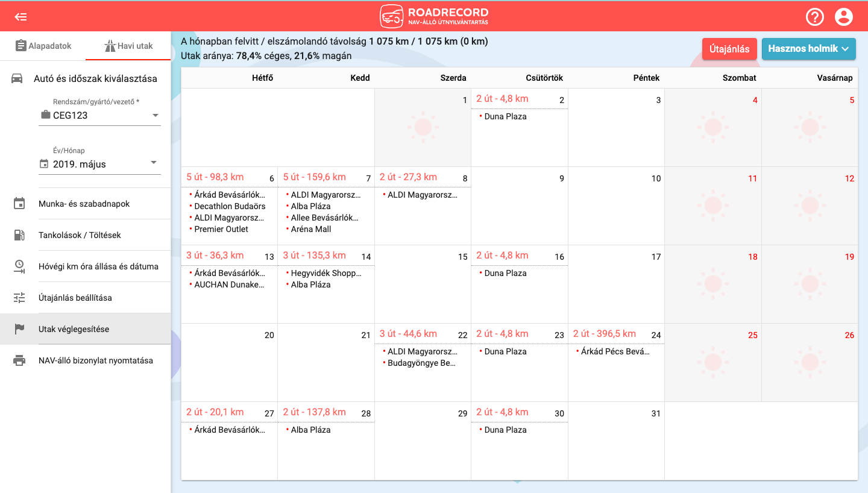Click clock icon for Hóvégi km óra
This screenshot has height=493, width=868.
[x=19, y=266]
